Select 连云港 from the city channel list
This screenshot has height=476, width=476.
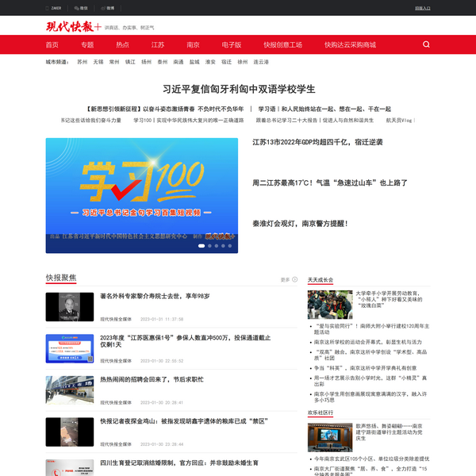click(261, 61)
